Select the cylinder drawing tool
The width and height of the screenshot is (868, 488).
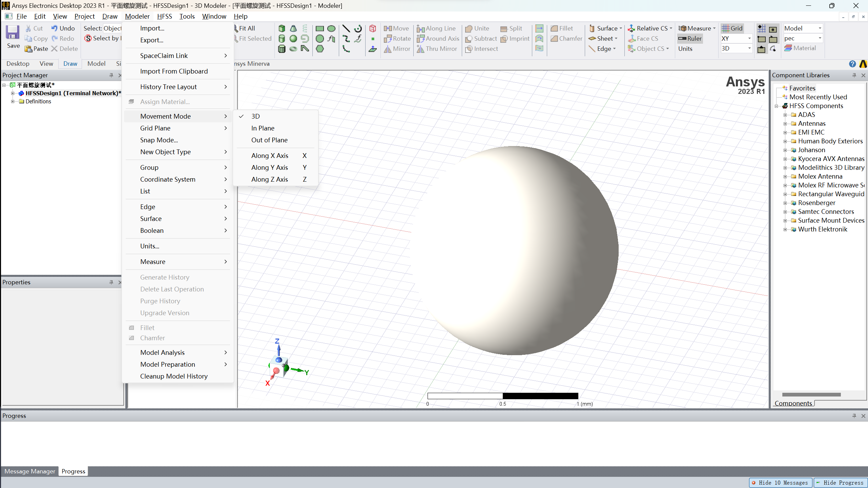click(282, 39)
